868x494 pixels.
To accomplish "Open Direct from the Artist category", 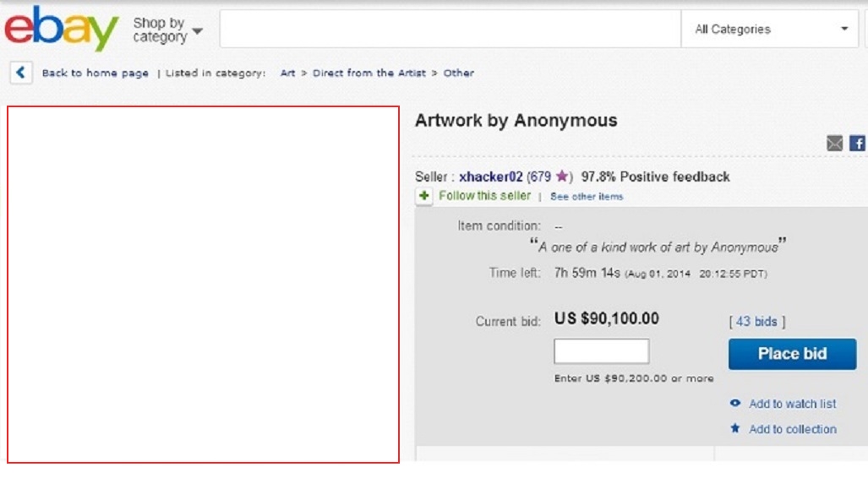I will [369, 73].
